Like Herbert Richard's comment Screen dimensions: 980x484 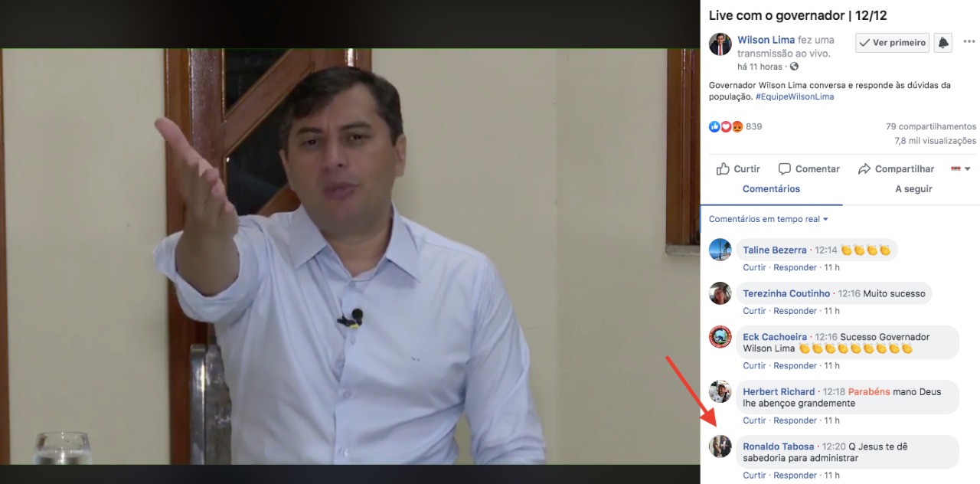754,420
